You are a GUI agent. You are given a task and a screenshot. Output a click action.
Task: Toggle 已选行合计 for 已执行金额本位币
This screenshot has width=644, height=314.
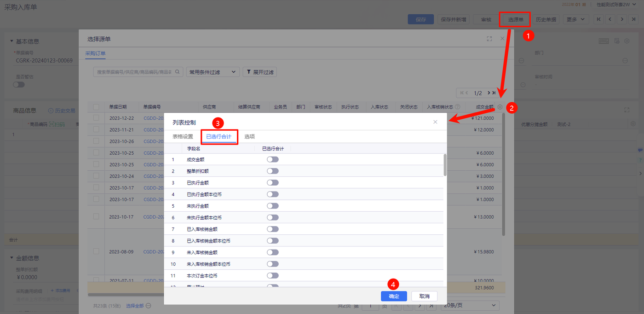[273, 194]
